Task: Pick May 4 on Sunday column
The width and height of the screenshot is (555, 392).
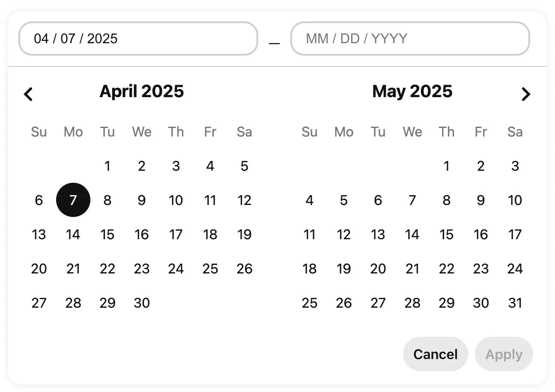Action: [x=310, y=200]
